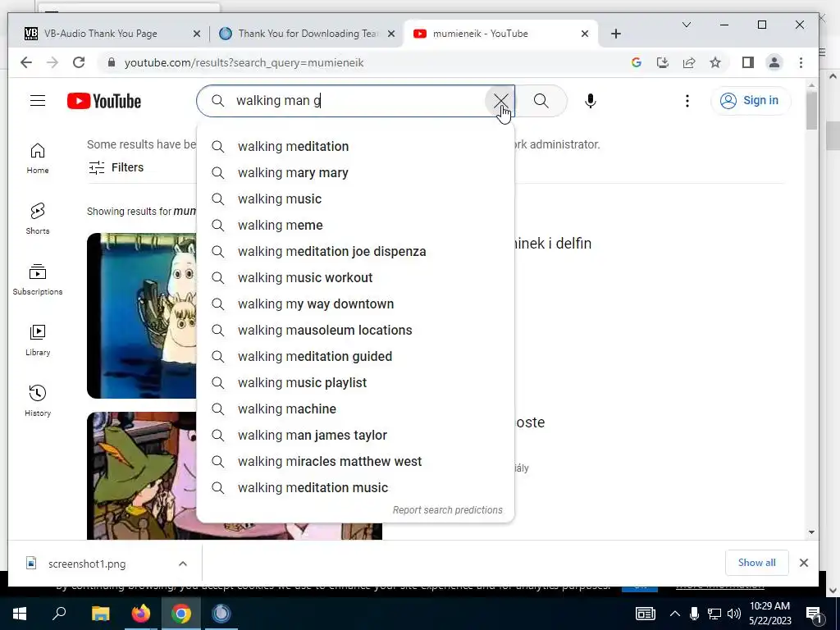
Task: Close the mumieneik - YouTube tab
Action: point(585,34)
